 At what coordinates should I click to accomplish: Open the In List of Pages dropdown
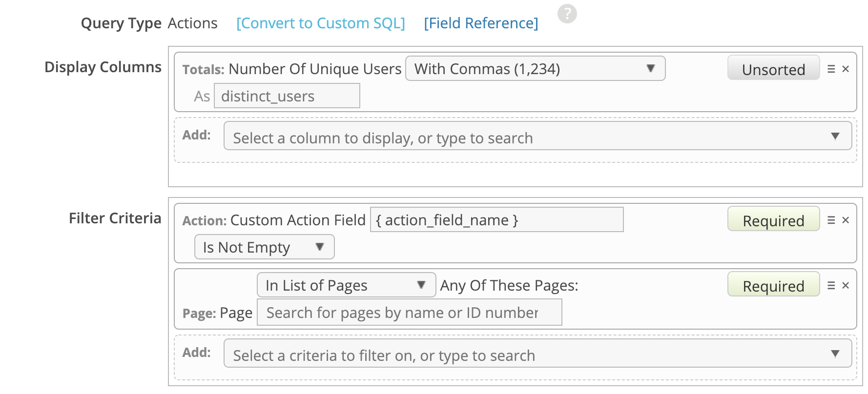click(346, 285)
